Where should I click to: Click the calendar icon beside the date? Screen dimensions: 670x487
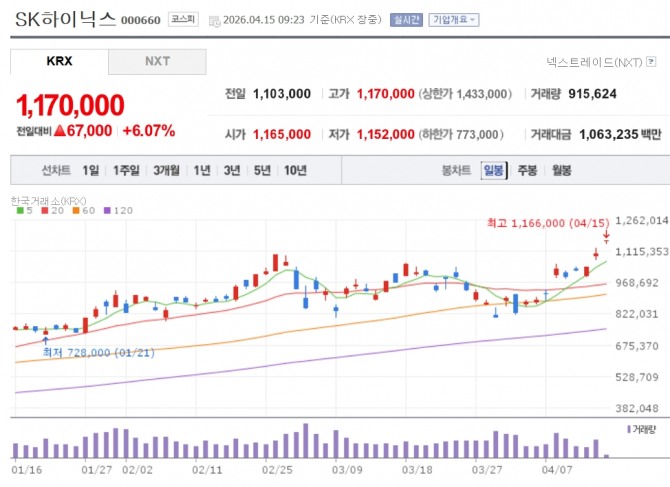[215, 19]
